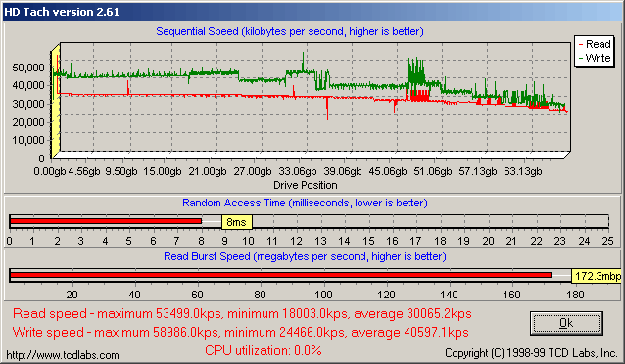
Task: Select the Write legend entry
Action: click(595, 58)
